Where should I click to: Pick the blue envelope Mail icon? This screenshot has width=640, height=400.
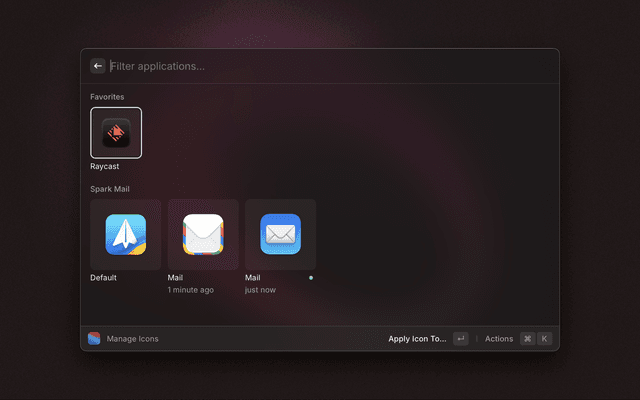pos(281,235)
